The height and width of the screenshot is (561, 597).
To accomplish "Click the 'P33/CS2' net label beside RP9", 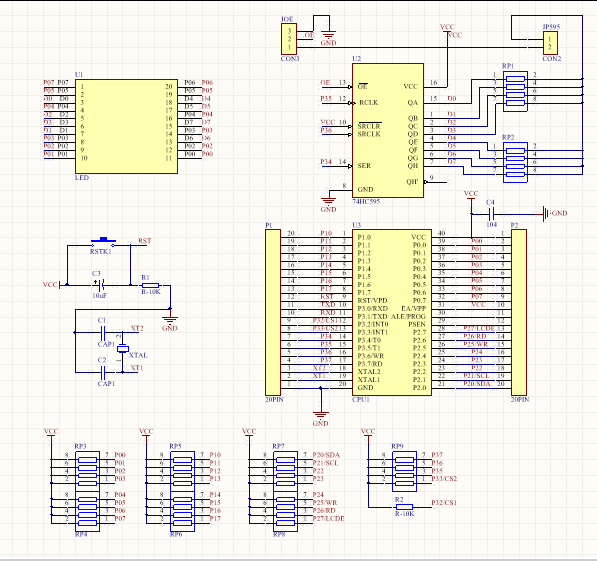I will (x=444, y=478).
